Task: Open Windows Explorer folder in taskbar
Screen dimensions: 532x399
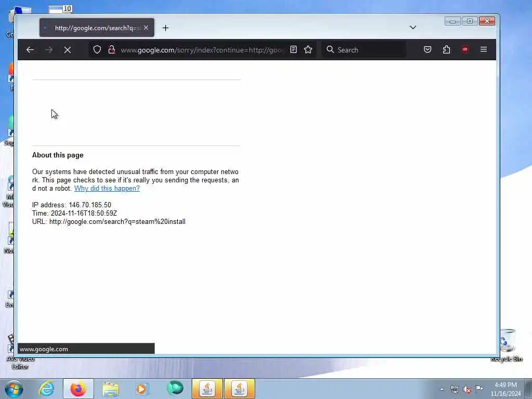Action: click(111, 389)
